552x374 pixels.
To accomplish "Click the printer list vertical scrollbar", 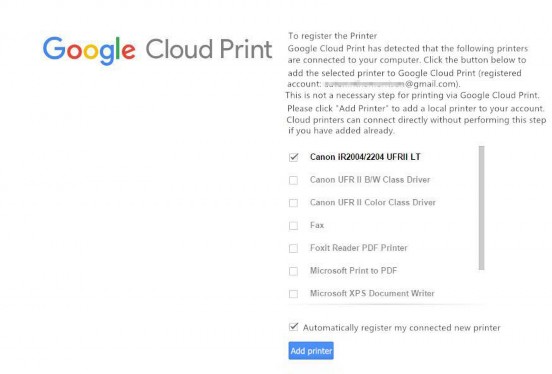I will 482,208.
